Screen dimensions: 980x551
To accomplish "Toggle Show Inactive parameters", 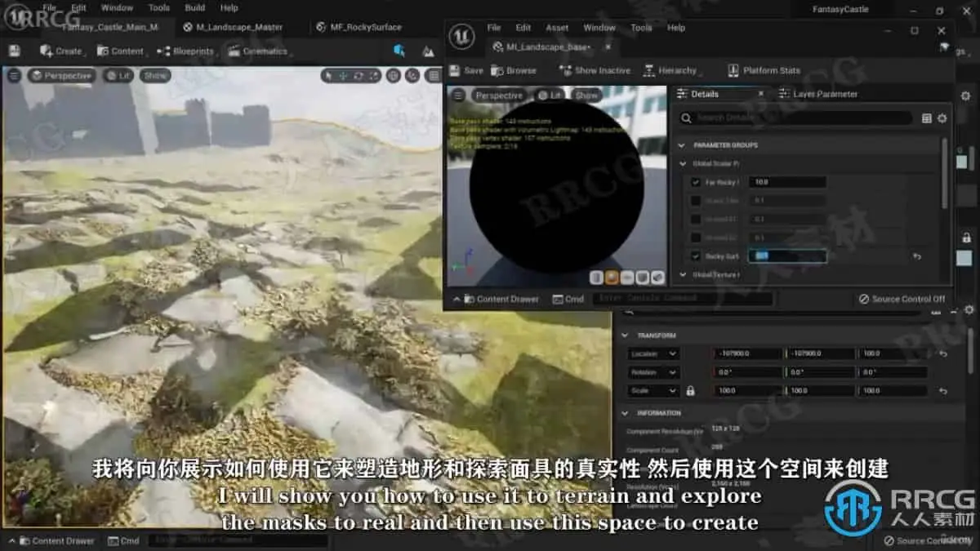I will [595, 70].
